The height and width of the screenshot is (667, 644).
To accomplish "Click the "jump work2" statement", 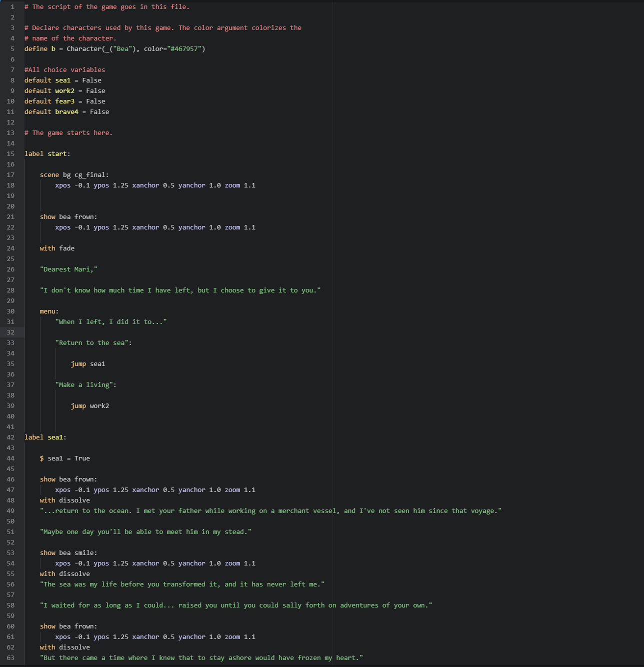I will point(90,406).
